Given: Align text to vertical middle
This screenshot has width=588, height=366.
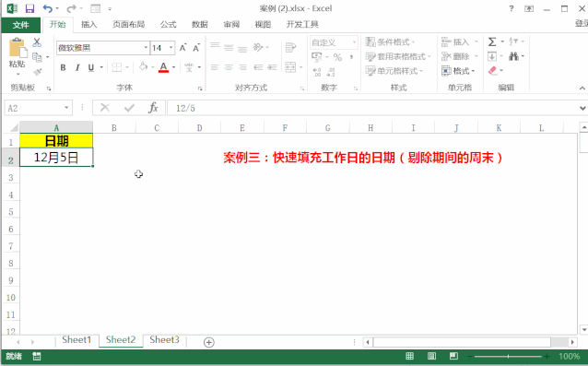Looking at the screenshot, I should pos(229,48).
